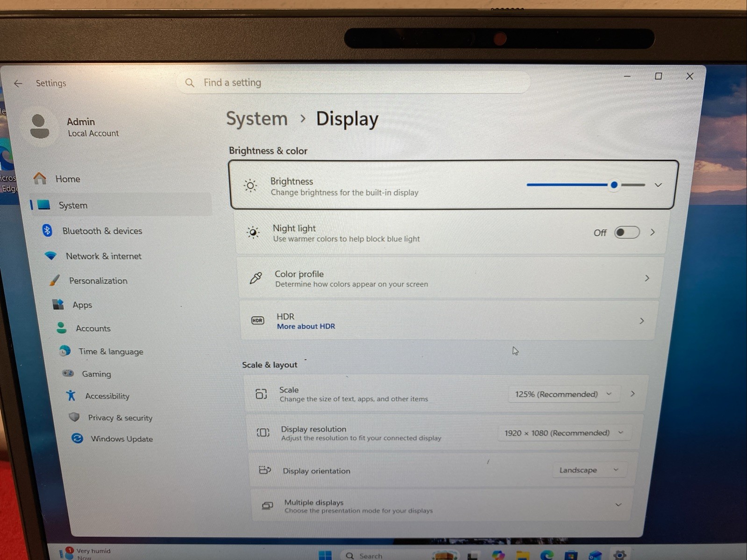The image size is (747, 560).
Task: Open the Settings gear on the taskbar
Action: coord(620,554)
